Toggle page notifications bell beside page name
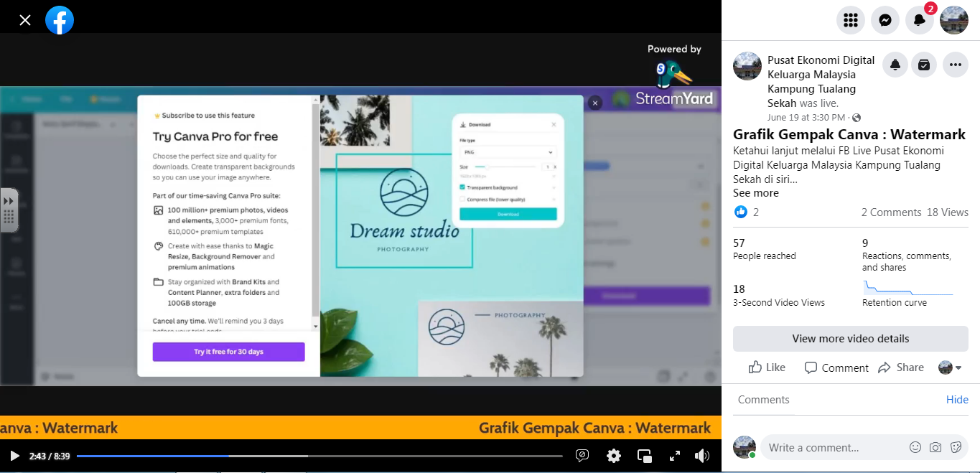Viewport: 980px width, 473px height. (895, 65)
